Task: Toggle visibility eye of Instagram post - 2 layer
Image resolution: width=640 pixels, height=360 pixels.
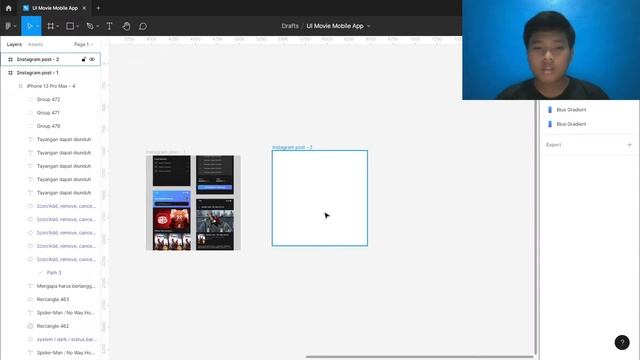Action: pos(92,59)
